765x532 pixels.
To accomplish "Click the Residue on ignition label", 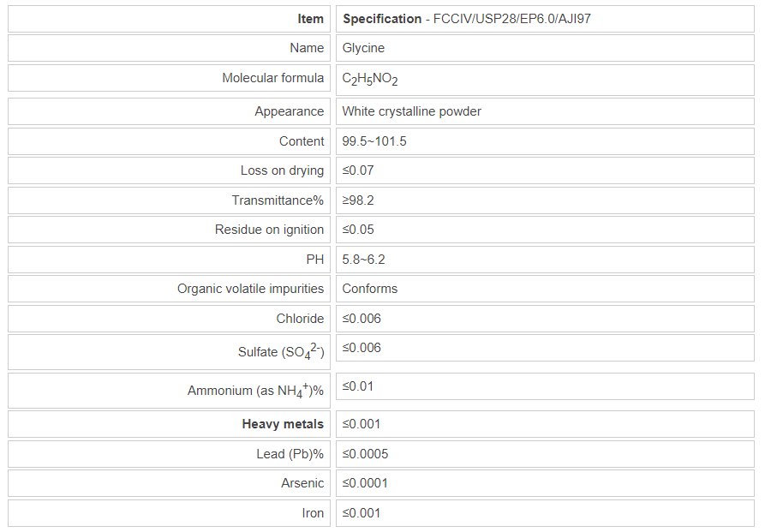I will pyautogui.click(x=269, y=230).
